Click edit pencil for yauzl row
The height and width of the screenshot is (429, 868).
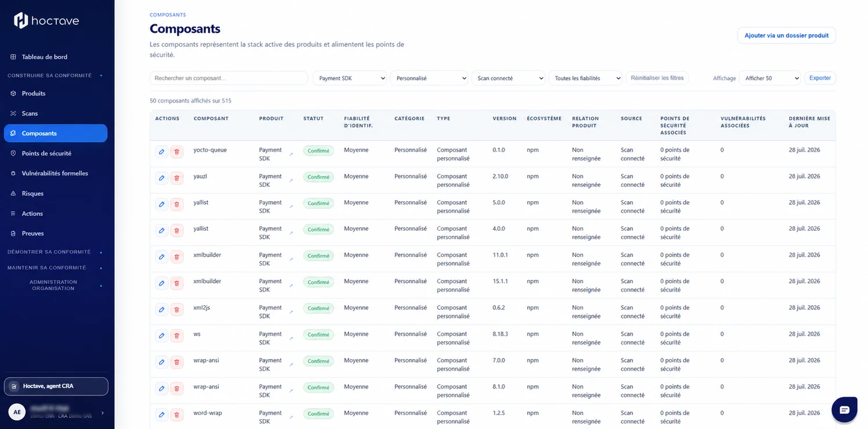click(x=161, y=178)
